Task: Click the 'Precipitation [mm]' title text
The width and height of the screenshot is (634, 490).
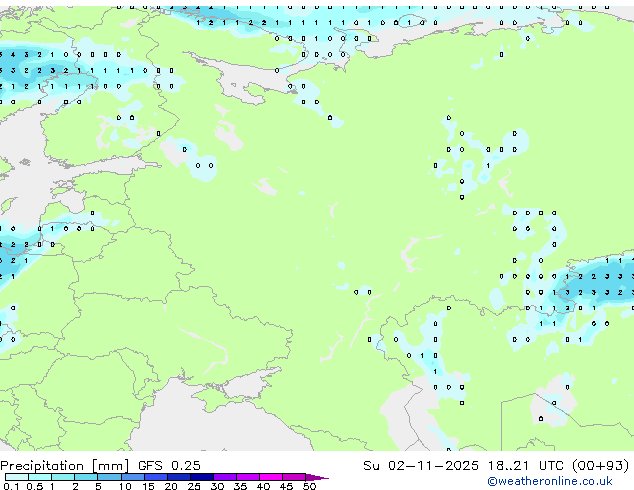Action: 65,466
